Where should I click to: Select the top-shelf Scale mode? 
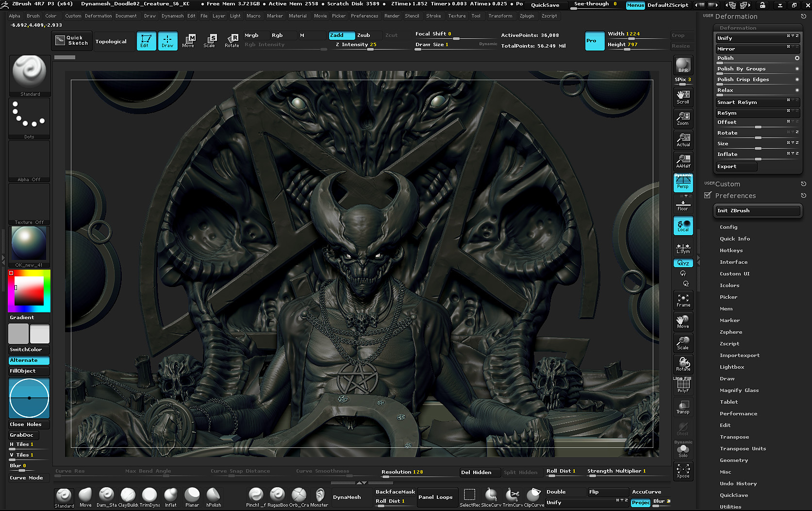tap(210, 41)
